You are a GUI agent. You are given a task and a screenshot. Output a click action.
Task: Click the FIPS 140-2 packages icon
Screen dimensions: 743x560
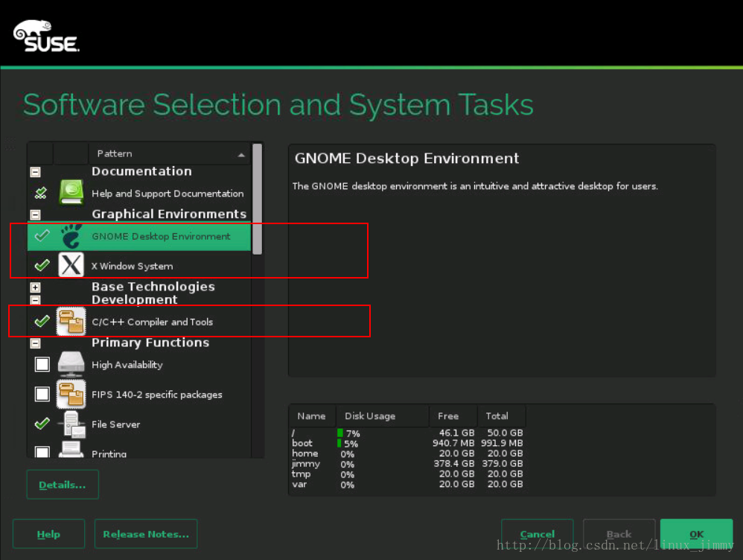71,394
